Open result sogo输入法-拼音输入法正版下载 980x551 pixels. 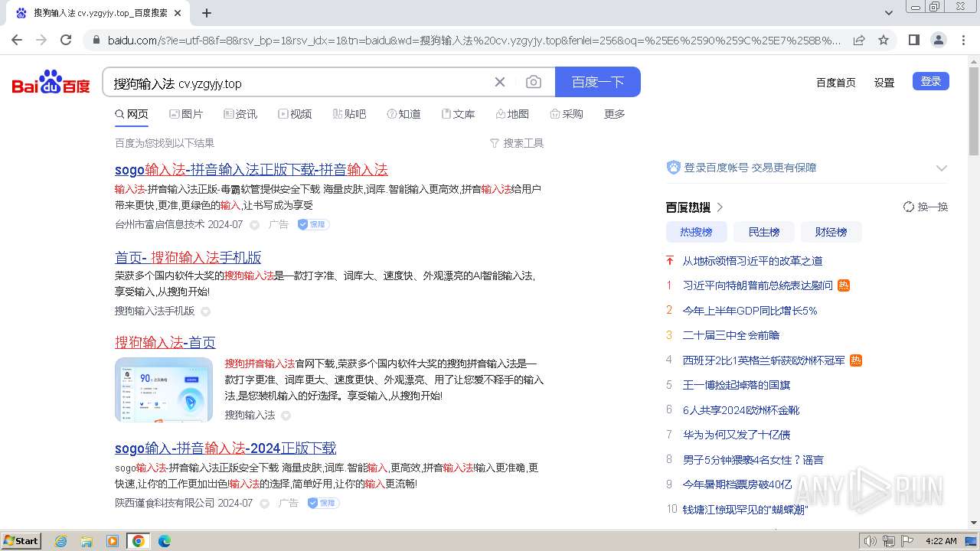[x=251, y=169]
